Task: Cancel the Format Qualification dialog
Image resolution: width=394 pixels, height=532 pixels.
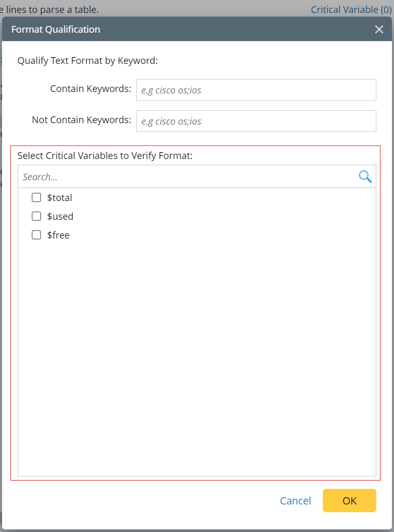Action: click(x=295, y=500)
